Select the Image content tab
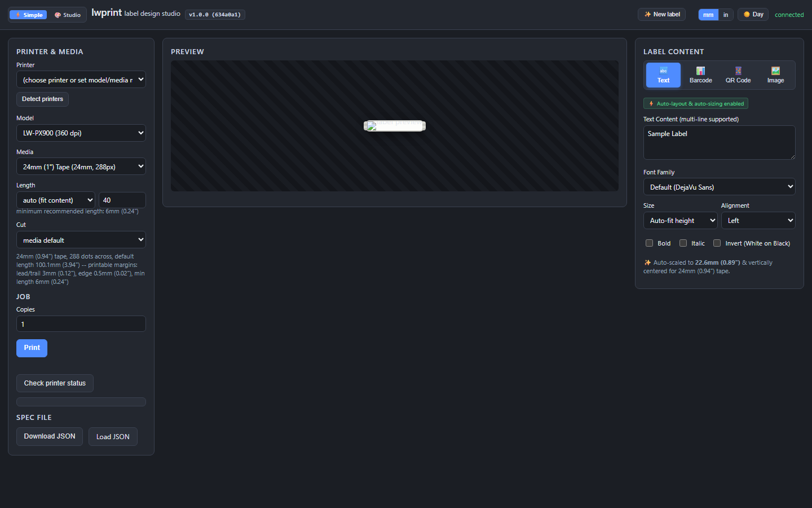The image size is (812, 508). 775,75
